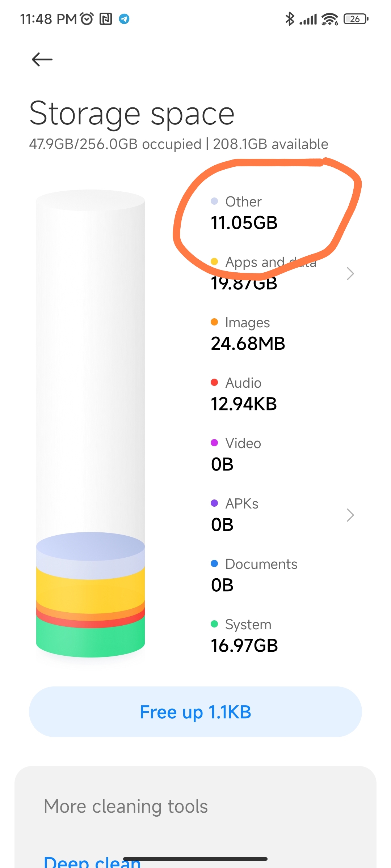Tap the cellular signal bars icon
The image size is (391, 868).
(x=308, y=19)
